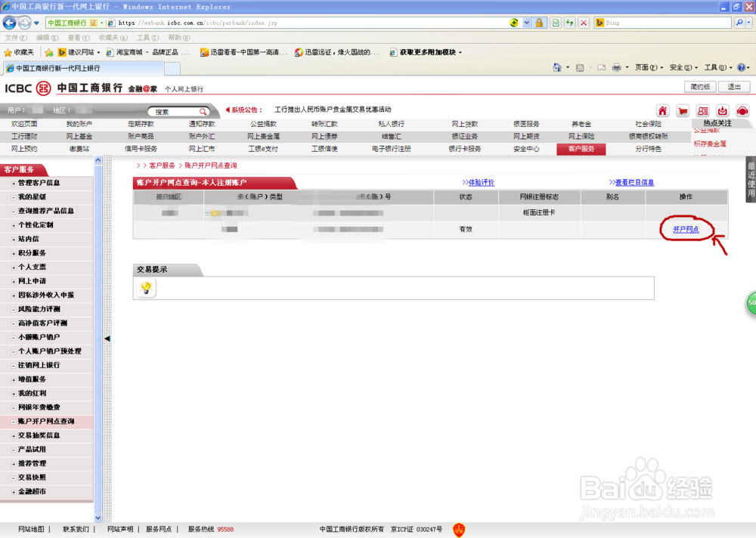
Task: Go forward with the browser forward arrow
Action: pyautogui.click(x=25, y=23)
